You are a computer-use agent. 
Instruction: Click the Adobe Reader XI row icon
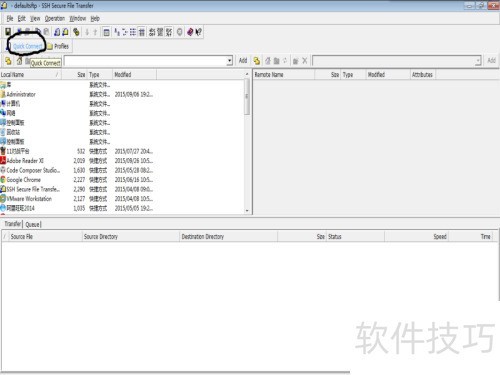tap(3, 161)
